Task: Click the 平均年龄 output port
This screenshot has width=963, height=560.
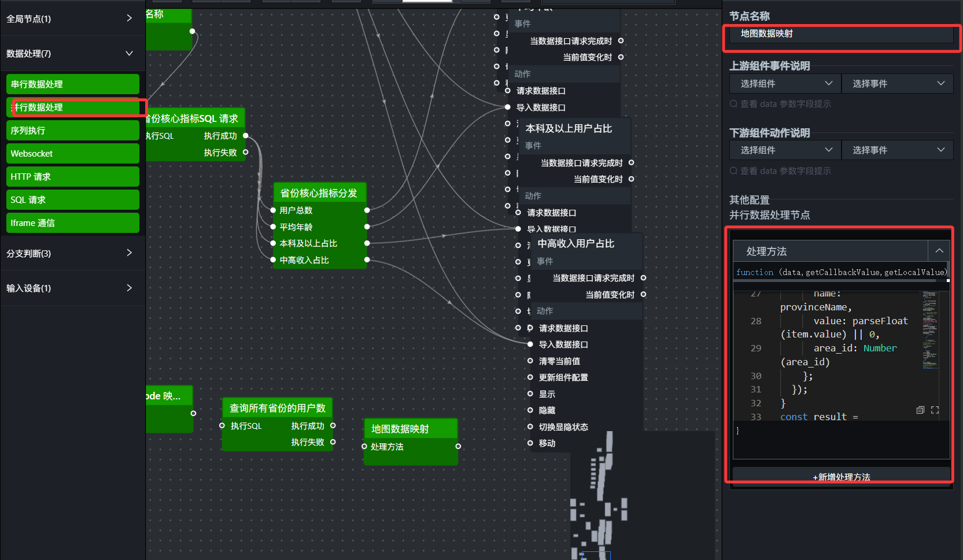Action: coord(367,227)
